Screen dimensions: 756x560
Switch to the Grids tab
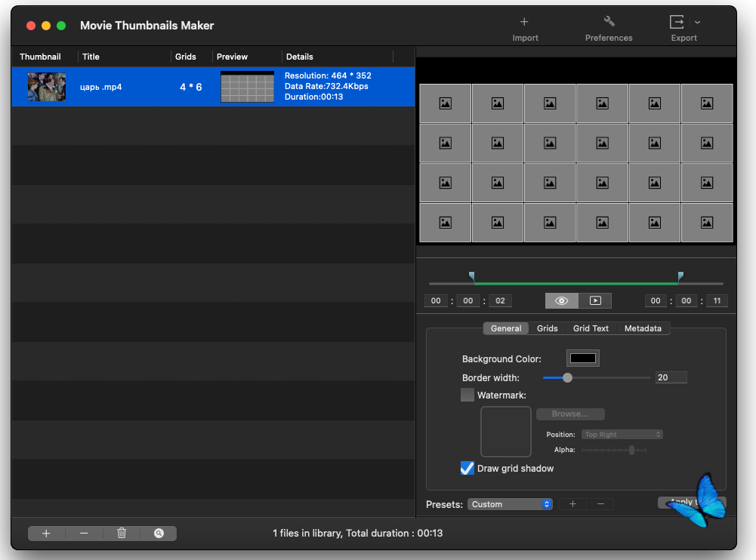tap(548, 328)
